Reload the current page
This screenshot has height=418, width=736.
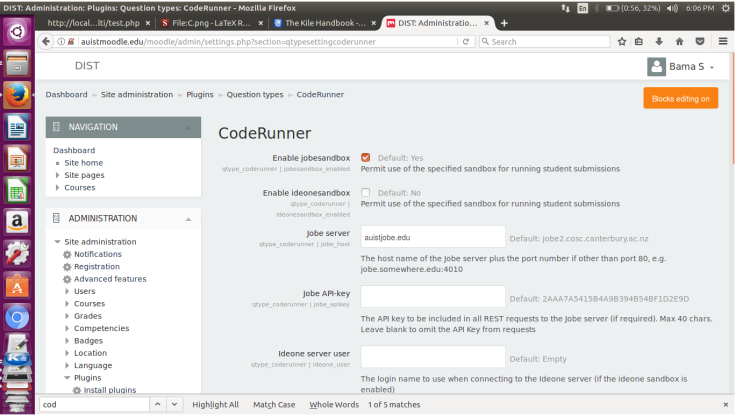468,41
